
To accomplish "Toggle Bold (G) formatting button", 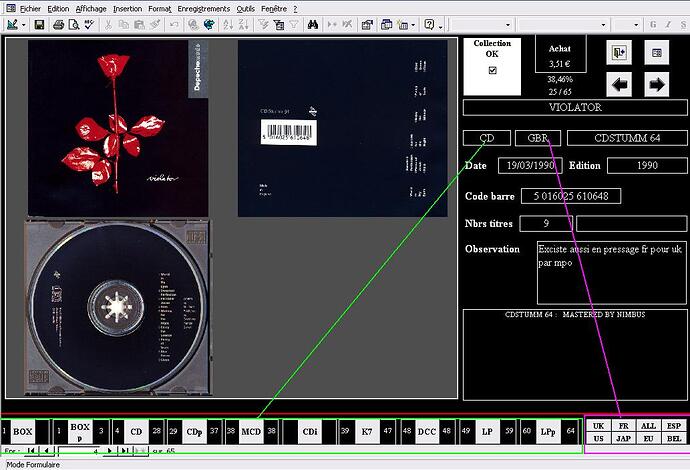I will 653,25.
